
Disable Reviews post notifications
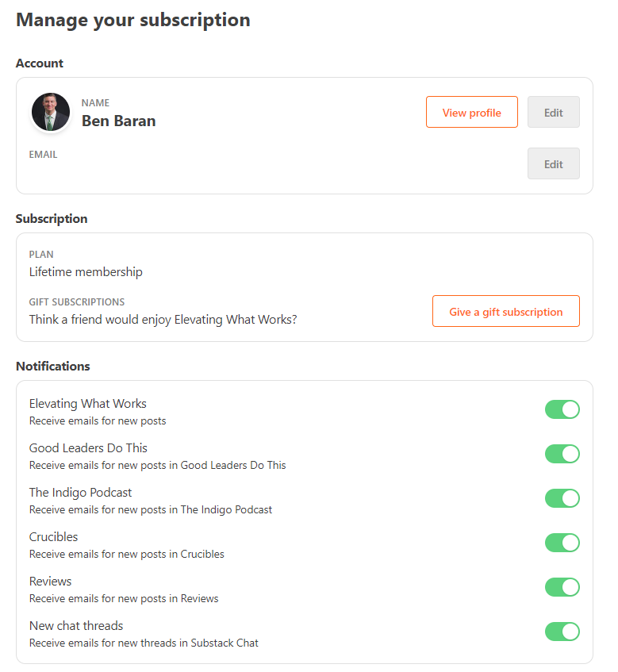click(x=562, y=587)
